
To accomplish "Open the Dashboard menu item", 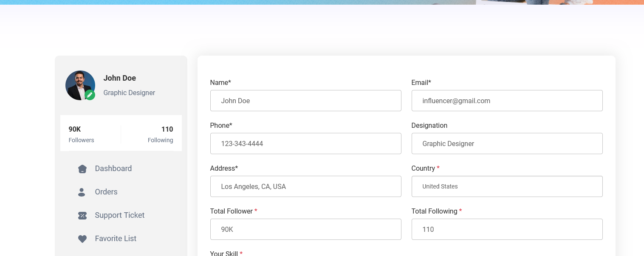I will click(x=113, y=169).
